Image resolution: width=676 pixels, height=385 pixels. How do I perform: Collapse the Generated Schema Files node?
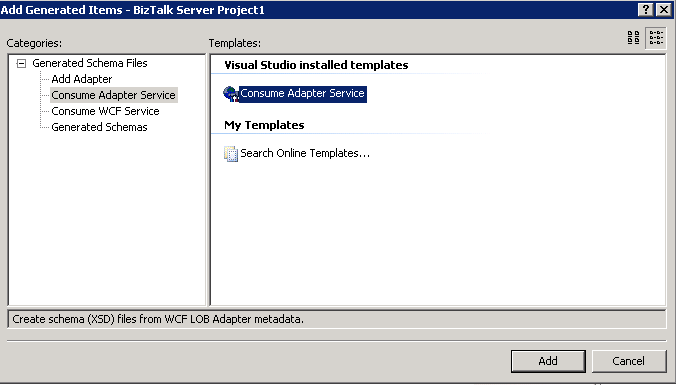click(21, 64)
